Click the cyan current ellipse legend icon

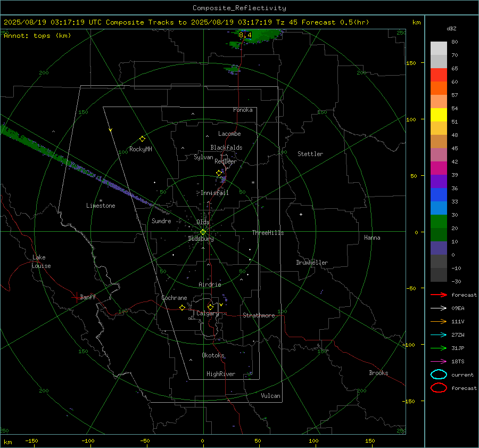439,374
